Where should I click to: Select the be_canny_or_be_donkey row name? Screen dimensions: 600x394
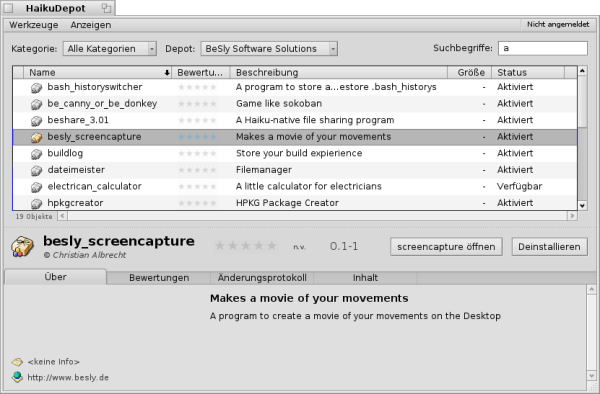(x=102, y=103)
